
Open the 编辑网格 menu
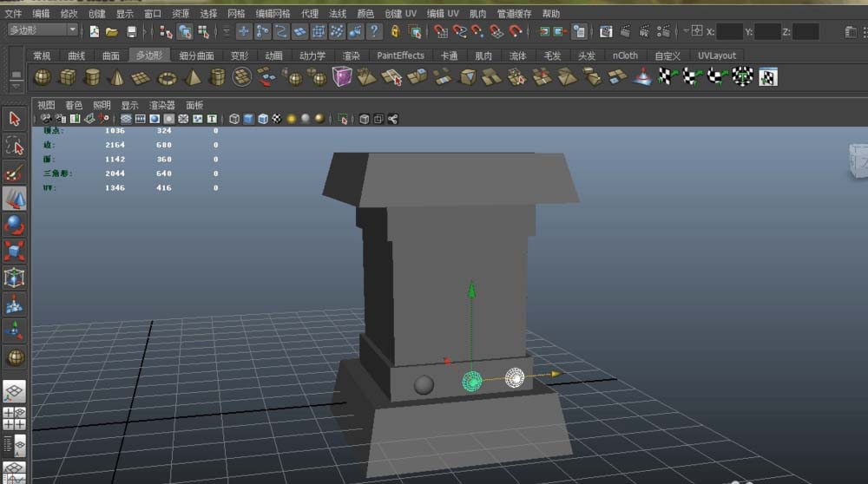tap(273, 13)
